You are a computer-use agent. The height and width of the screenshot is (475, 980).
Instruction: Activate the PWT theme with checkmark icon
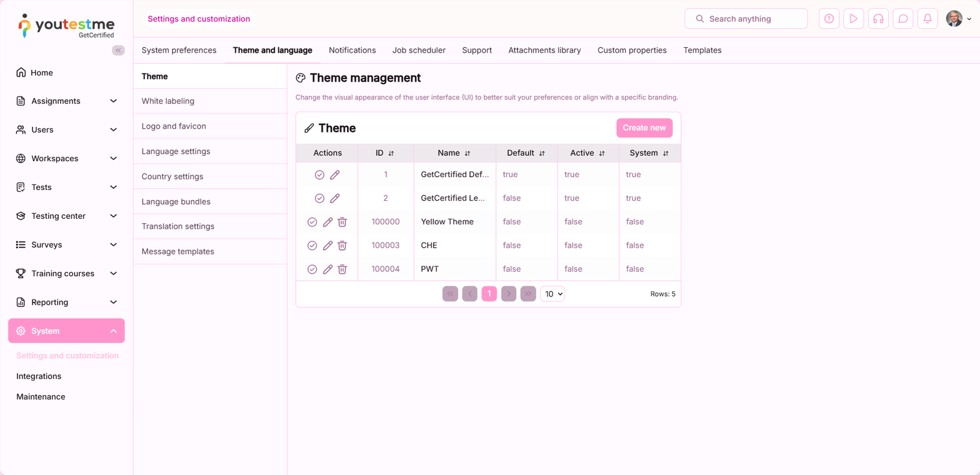[x=312, y=269]
